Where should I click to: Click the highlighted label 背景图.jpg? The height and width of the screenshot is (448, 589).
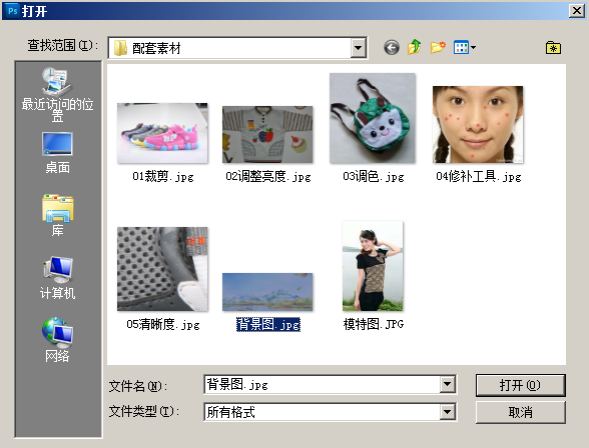pos(268,324)
